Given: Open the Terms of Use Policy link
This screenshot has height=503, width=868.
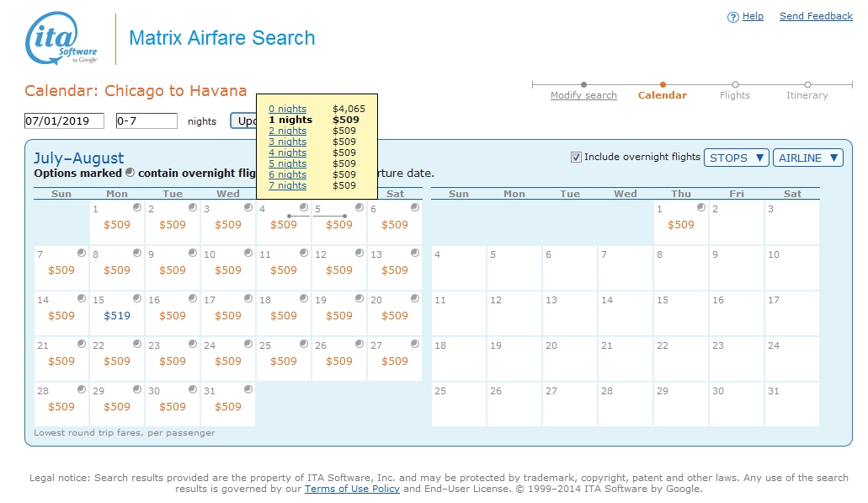Looking at the screenshot, I should pyautogui.click(x=352, y=488).
